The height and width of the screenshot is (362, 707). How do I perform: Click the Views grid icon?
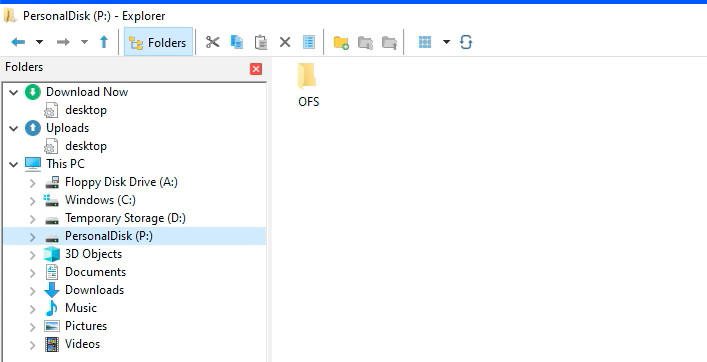click(425, 42)
